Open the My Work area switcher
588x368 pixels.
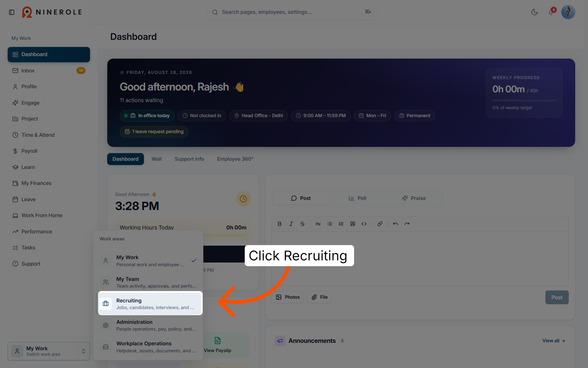coord(49,351)
